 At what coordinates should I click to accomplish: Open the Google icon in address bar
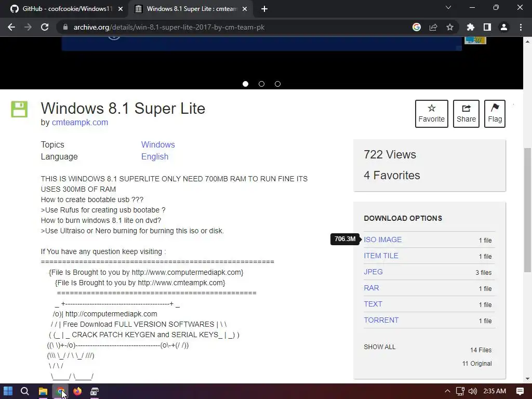(x=417, y=27)
